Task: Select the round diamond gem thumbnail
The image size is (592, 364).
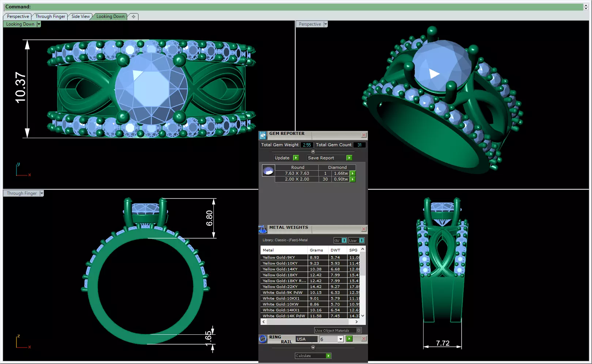Action: [x=269, y=171]
